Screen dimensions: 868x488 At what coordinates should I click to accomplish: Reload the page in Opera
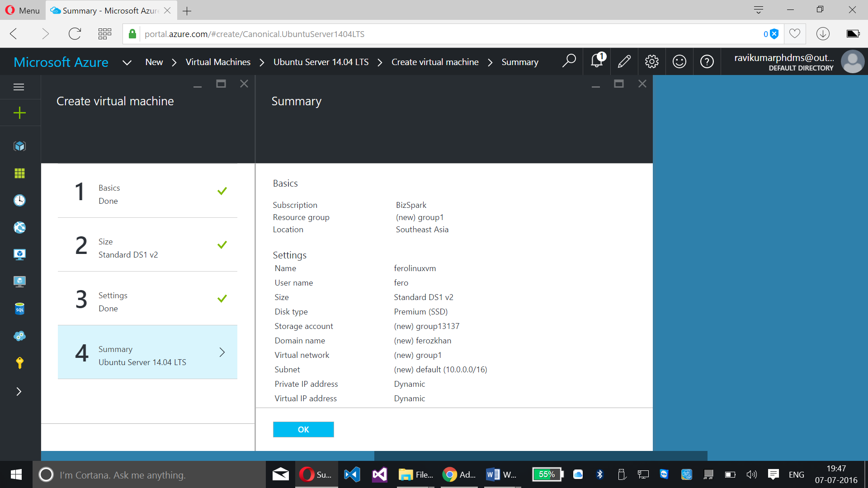point(75,34)
